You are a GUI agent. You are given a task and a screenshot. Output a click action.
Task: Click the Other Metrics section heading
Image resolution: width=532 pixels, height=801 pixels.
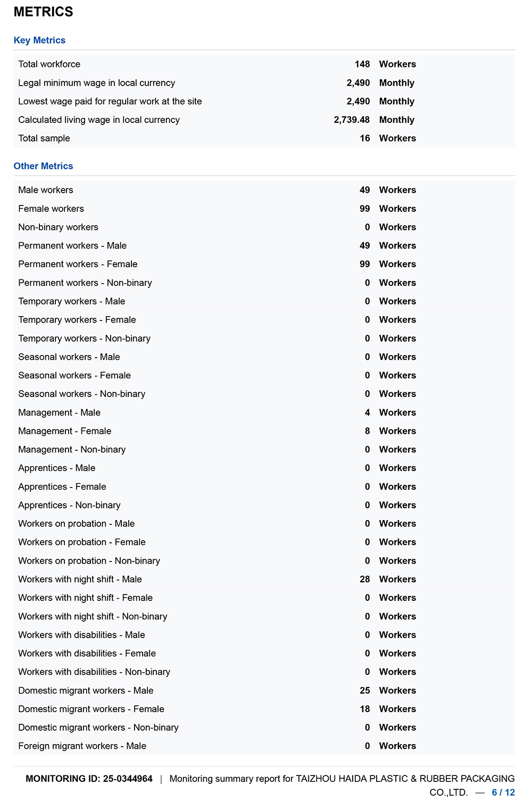point(43,166)
